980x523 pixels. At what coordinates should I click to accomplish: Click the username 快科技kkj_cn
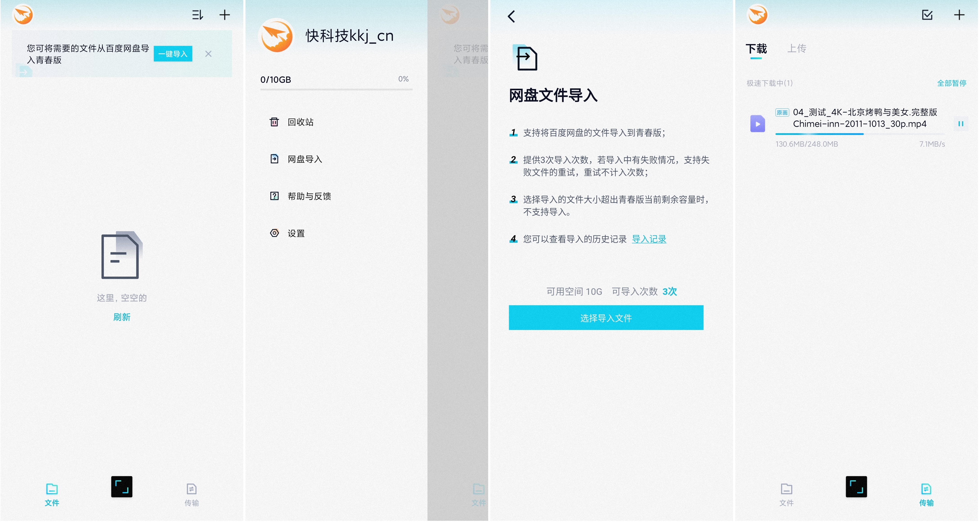[x=349, y=36]
